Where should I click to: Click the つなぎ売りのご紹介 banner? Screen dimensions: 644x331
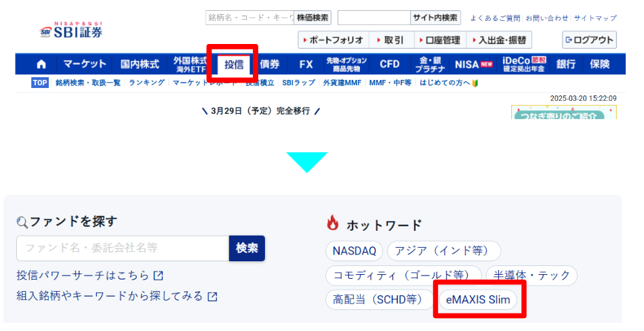coord(563,112)
